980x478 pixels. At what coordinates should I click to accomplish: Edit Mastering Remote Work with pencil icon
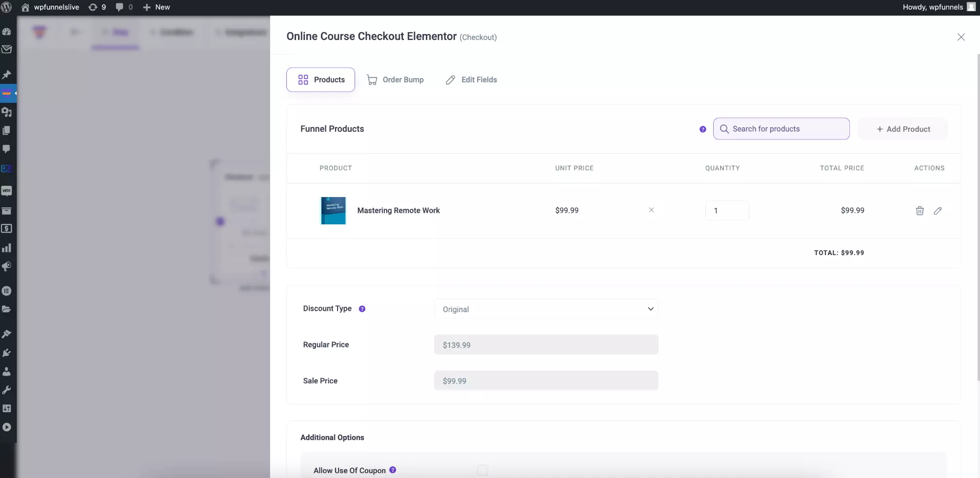(938, 211)
